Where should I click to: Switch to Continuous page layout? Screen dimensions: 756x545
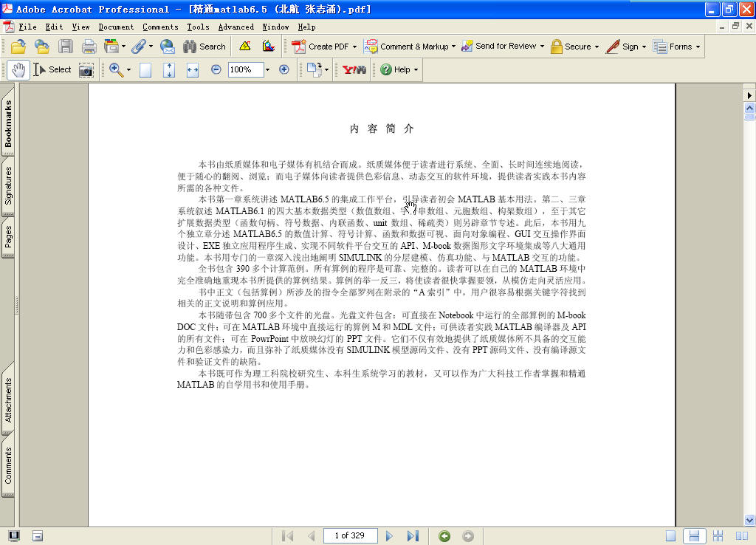[694, 536]
